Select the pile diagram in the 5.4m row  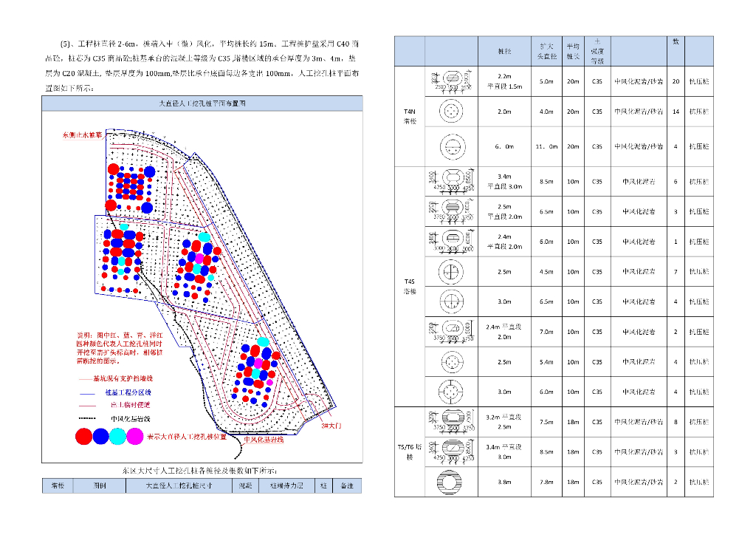coord(452,362)
